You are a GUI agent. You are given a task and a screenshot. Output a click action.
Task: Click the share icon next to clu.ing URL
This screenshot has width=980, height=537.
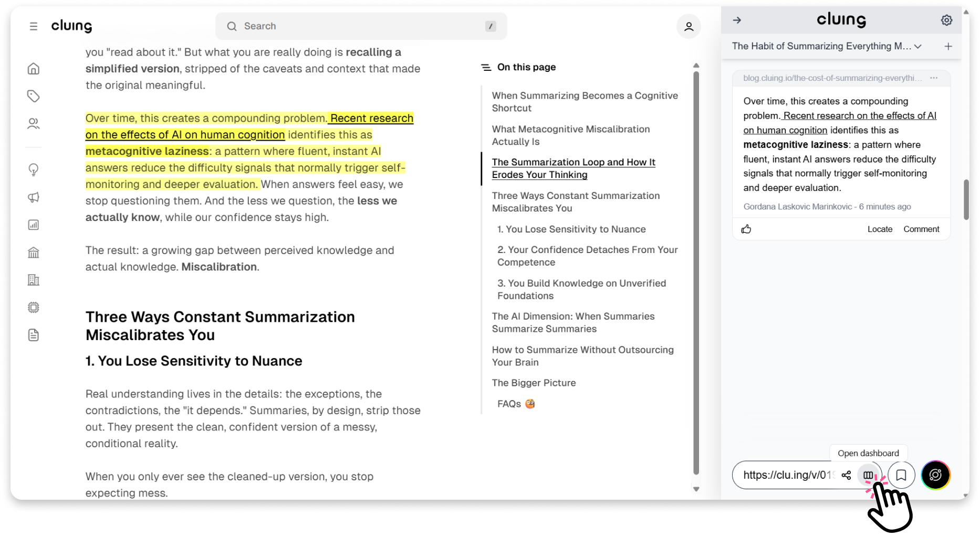(846, 475)
